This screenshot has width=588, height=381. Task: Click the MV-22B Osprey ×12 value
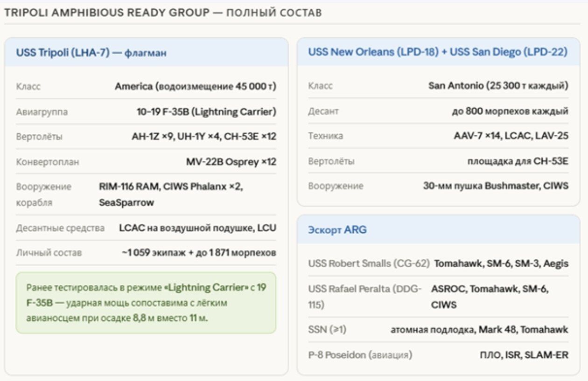[231, 162]
